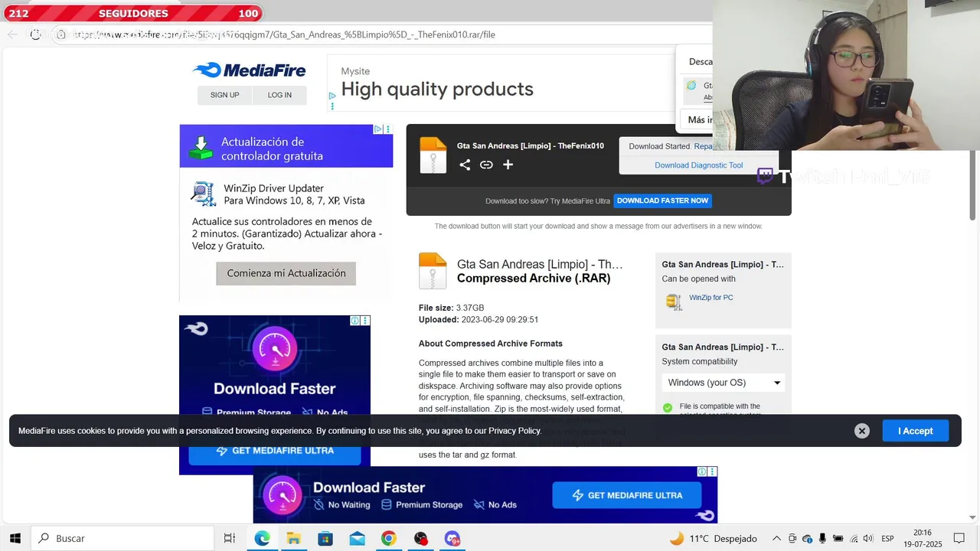The image size is (980, 551).
Task: Click GET MEDIAFIRE ULTRA in bottom banner
Action: click(x=627, y=495)
